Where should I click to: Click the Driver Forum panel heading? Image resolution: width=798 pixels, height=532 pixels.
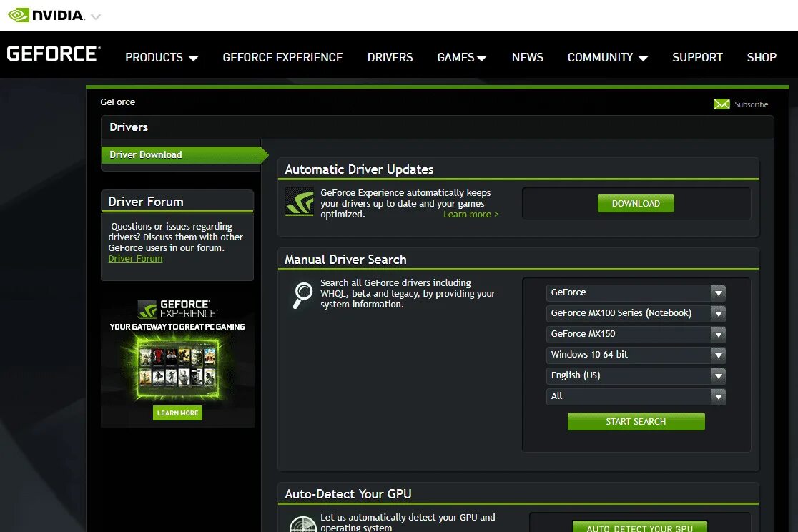pyautogui.click(x=146, y=202)
